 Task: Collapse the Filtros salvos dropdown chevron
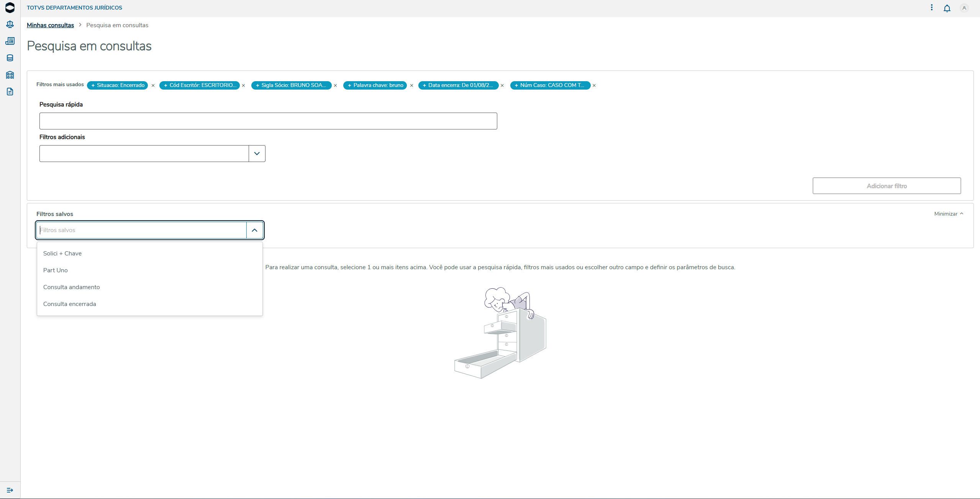[254, 230]
